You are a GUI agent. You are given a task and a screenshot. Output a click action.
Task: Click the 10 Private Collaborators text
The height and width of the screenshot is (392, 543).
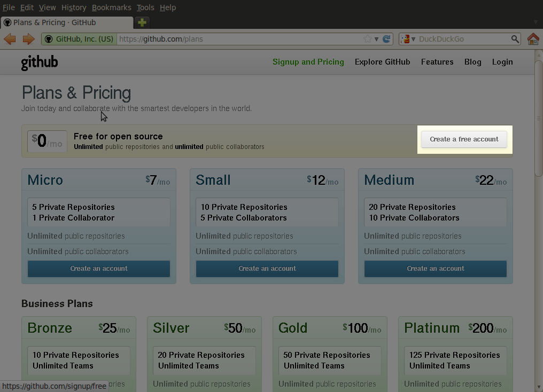[414, 217]
